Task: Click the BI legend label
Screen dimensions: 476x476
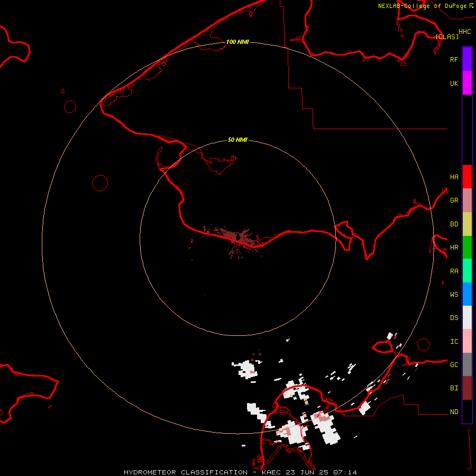Action: (x=454, y=388)
